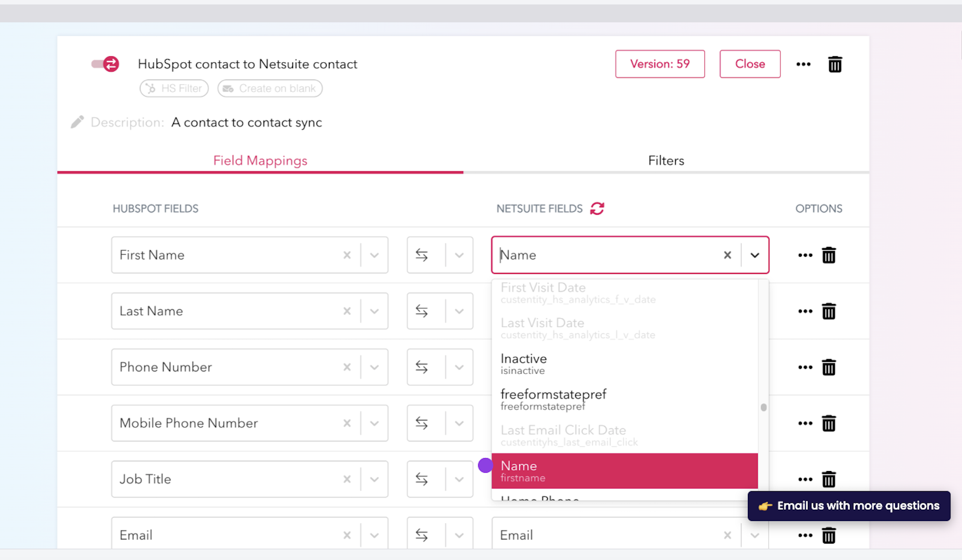Open the ellipsis menu in the header
The image size is (962, 560).
803,64
